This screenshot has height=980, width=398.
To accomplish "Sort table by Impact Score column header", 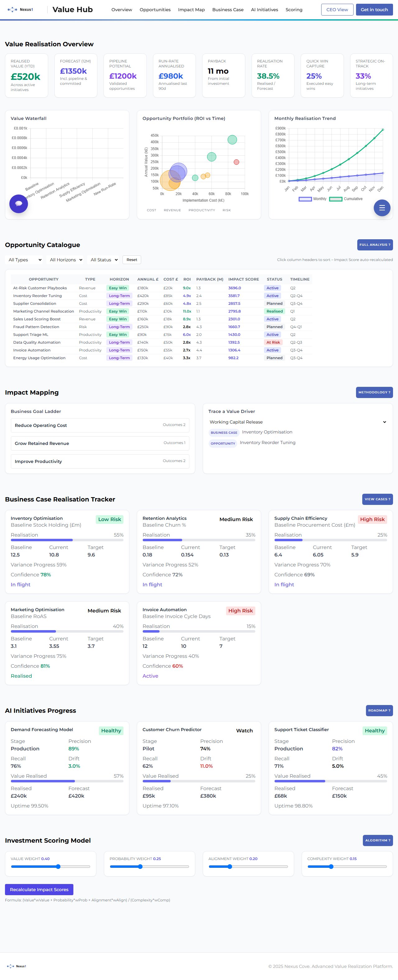I will click(x=243, y=279).
